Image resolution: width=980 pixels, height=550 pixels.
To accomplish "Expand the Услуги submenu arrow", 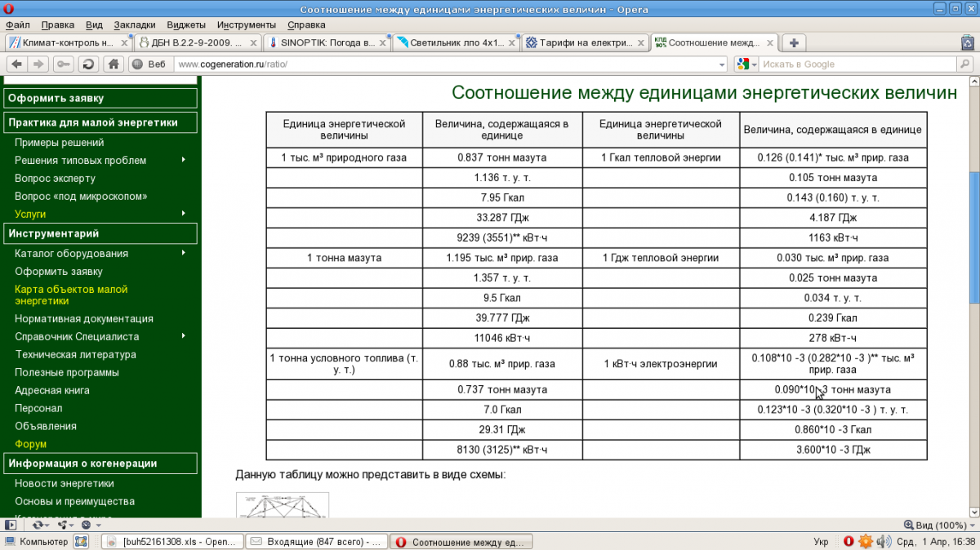I will click(x=184, y=214).
